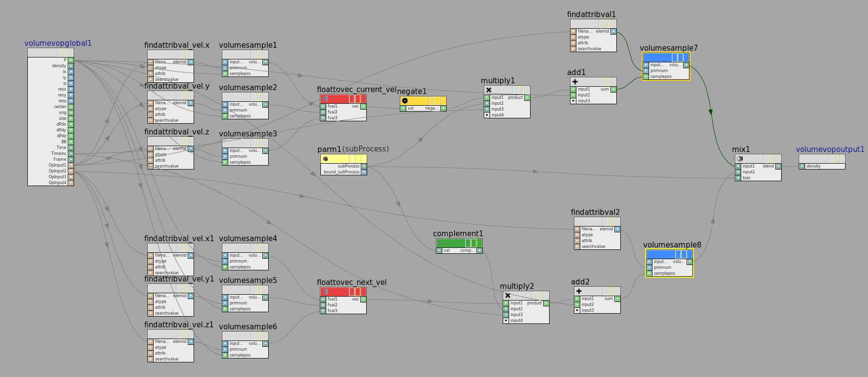Click the mix1 node's header icon
The height and width of the screenshot is (377, 868).
coord(740,159)
